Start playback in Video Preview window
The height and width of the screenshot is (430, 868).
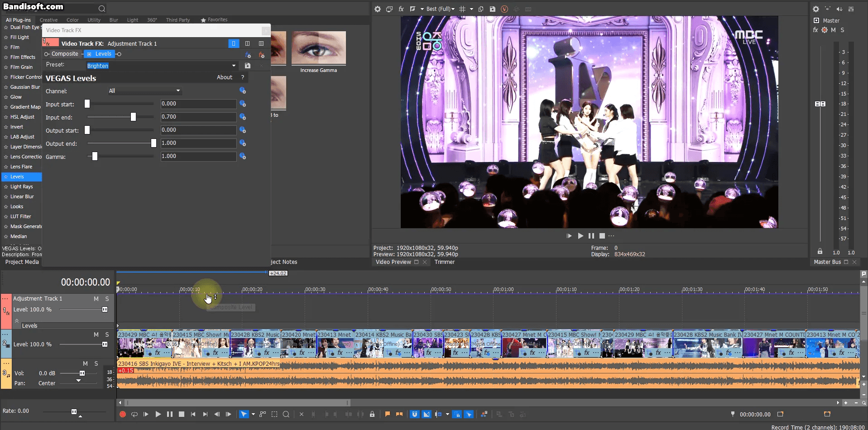(580, 236)
